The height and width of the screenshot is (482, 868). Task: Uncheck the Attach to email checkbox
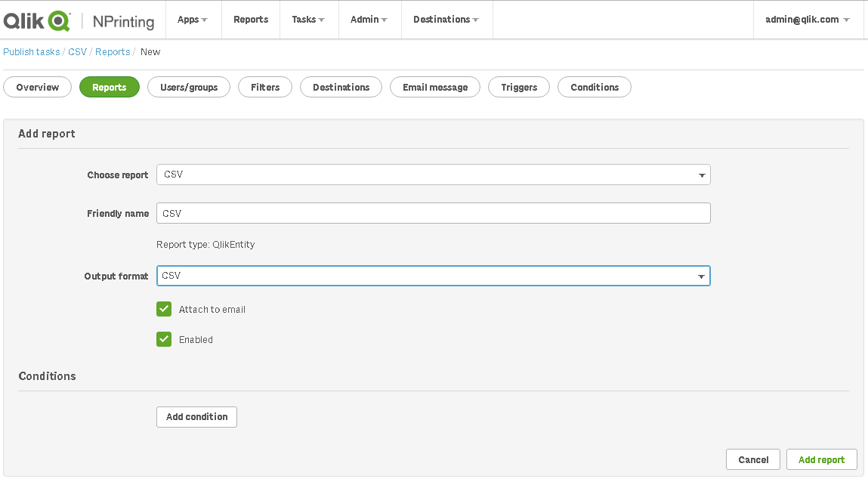point(164,309)
